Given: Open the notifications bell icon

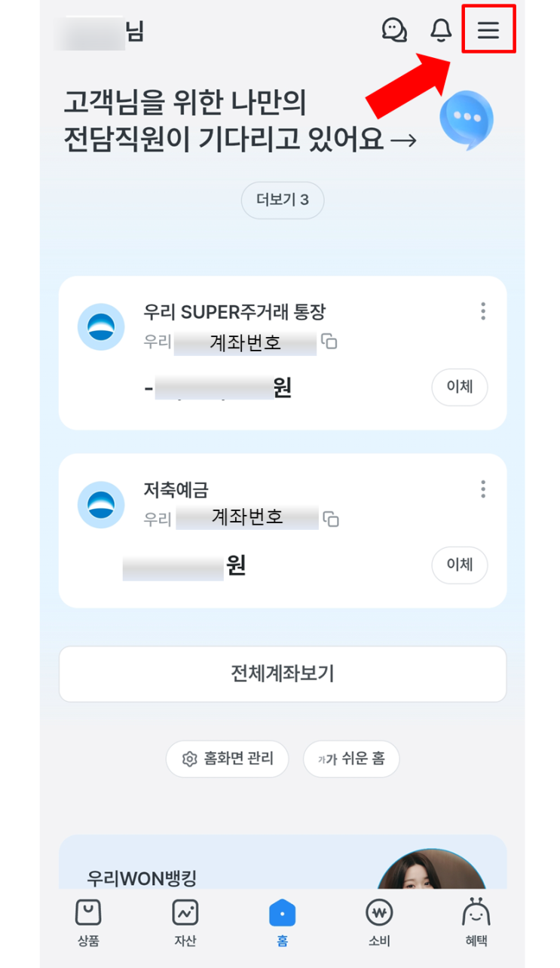Looking at the screenshot, I should click(441, 30).
